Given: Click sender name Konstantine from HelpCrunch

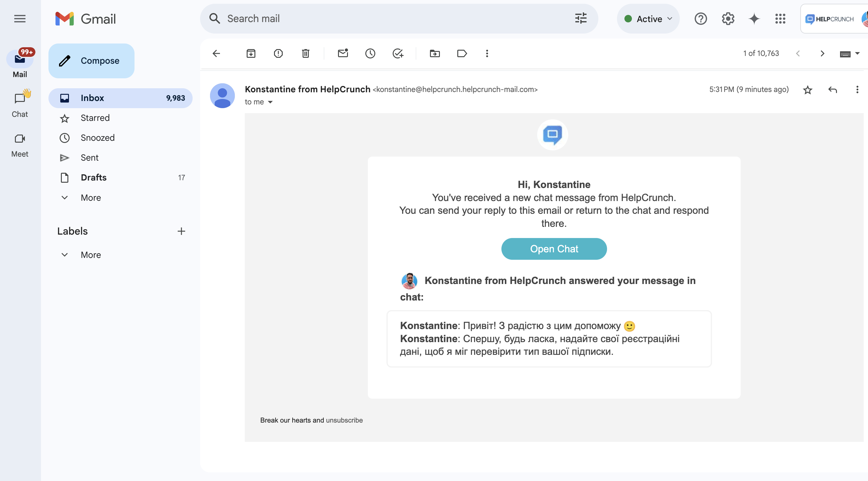Looking at the screenshot, I should [307, 89].
